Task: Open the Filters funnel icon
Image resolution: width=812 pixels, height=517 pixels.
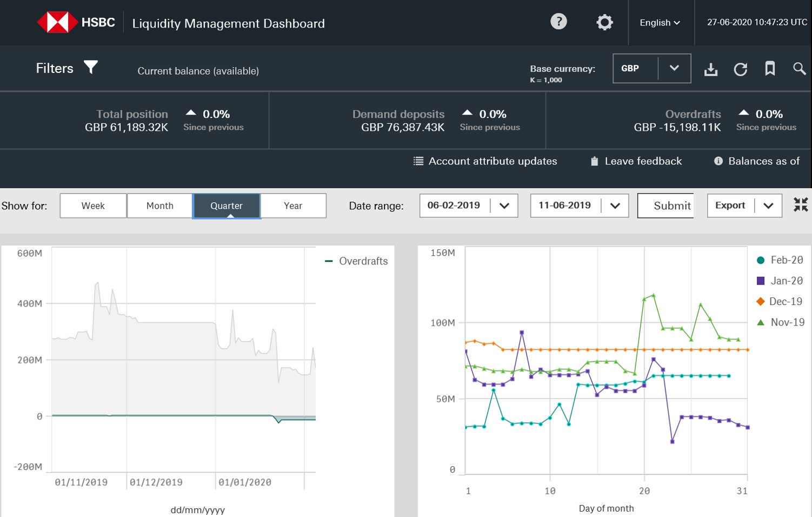Action: point(90,67)
